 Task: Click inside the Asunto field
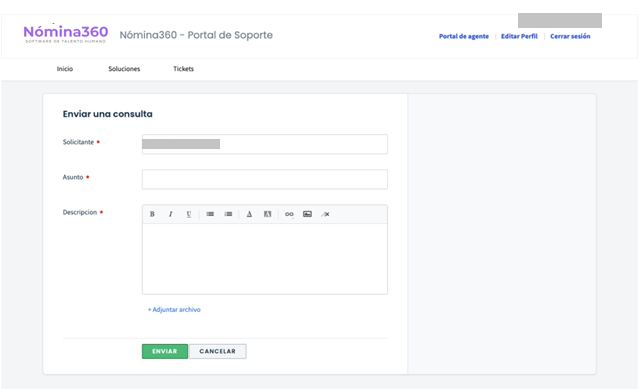(265, 179)
